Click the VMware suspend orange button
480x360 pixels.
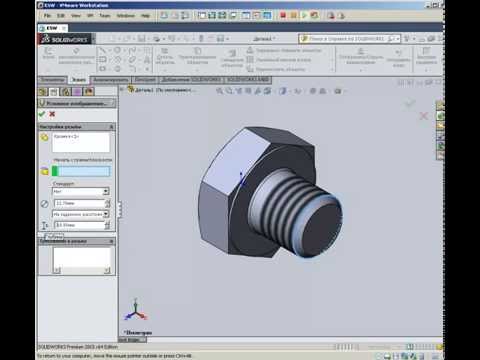293,15
